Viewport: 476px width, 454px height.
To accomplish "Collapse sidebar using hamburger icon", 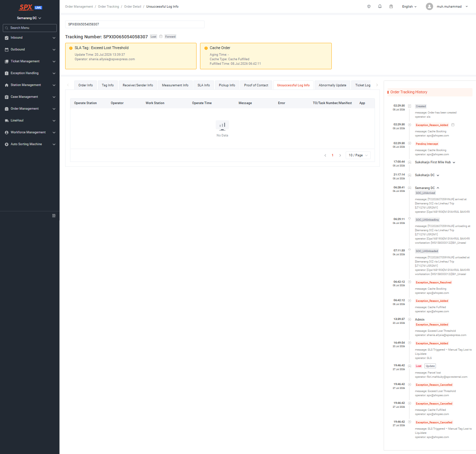I will pos(54,216).
